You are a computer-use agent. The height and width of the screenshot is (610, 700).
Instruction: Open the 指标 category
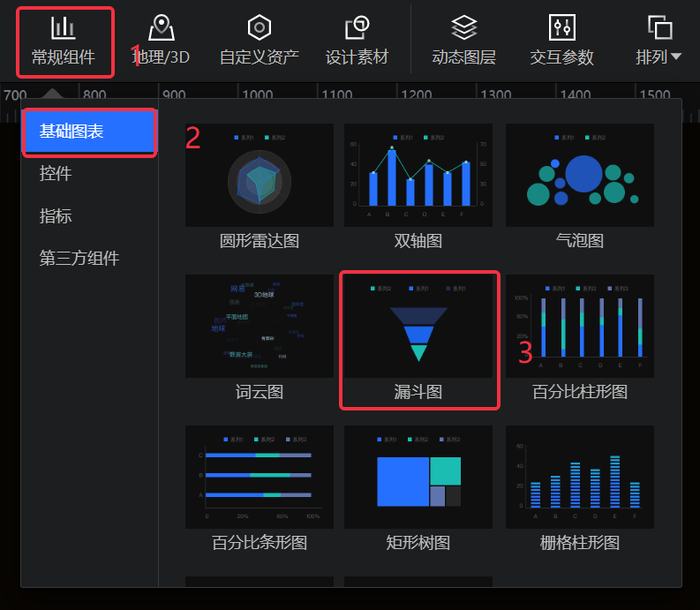[56, 216]
